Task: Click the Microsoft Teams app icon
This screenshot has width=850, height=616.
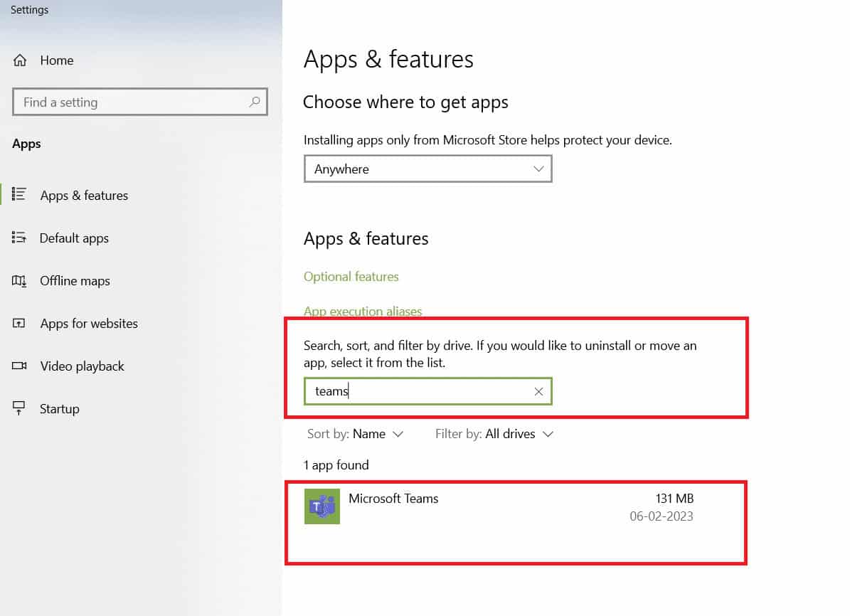Action: (x=322, y=506)
